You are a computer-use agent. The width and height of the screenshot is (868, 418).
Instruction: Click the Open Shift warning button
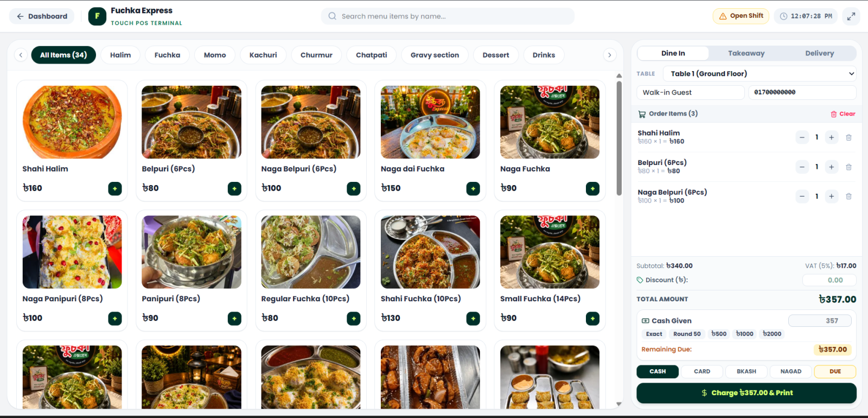pyautogui.click(x=741, y=16)
